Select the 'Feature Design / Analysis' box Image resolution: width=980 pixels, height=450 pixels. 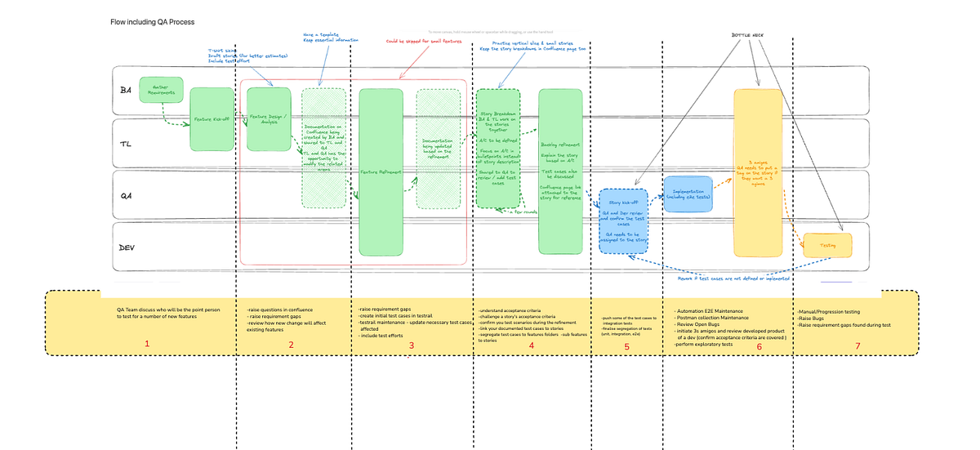270,118
